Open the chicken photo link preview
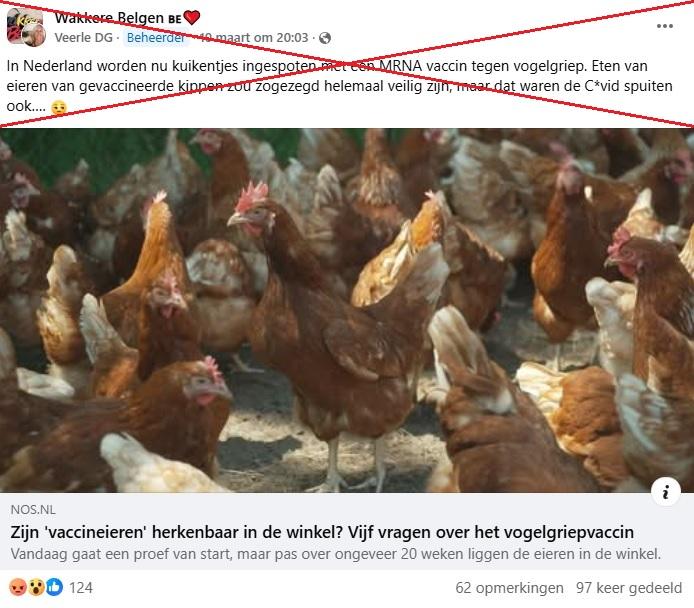The width and height of the screenshot is (694, 608). pos(347,310)
